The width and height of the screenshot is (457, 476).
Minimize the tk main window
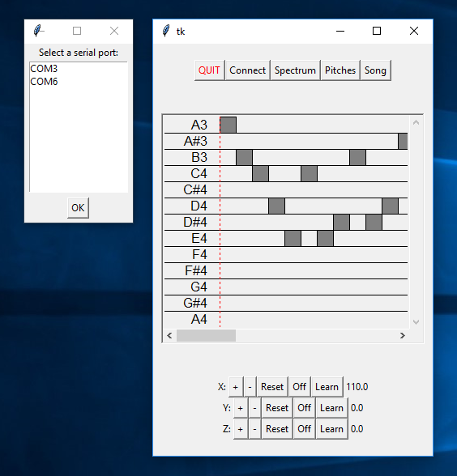340,31
